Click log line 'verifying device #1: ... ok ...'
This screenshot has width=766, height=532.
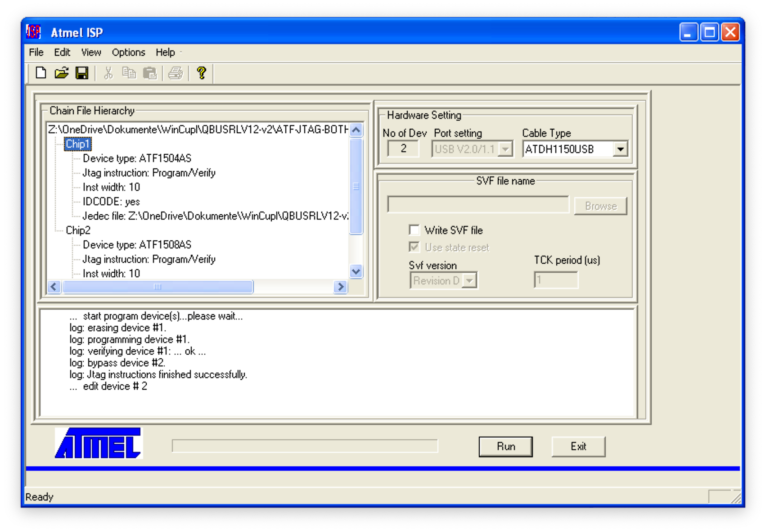pos(137,351)
